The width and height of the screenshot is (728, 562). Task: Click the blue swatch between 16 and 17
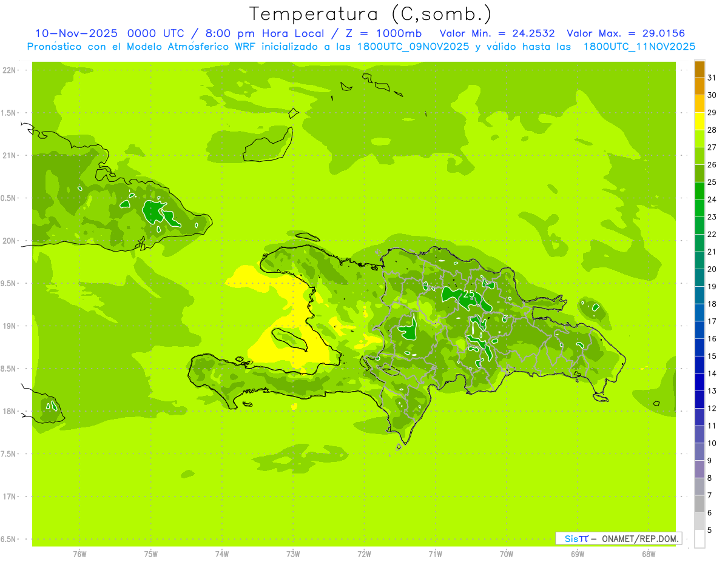tap(699, 330)
